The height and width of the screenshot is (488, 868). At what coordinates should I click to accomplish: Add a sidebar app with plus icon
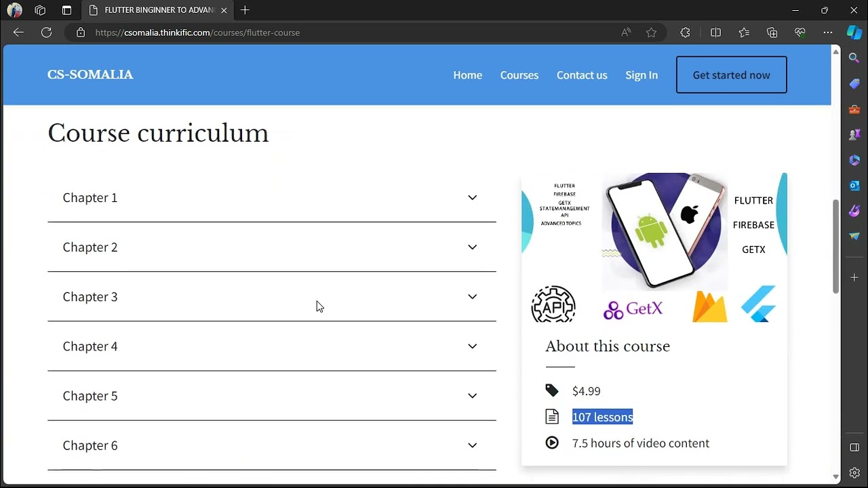[854, 277]
